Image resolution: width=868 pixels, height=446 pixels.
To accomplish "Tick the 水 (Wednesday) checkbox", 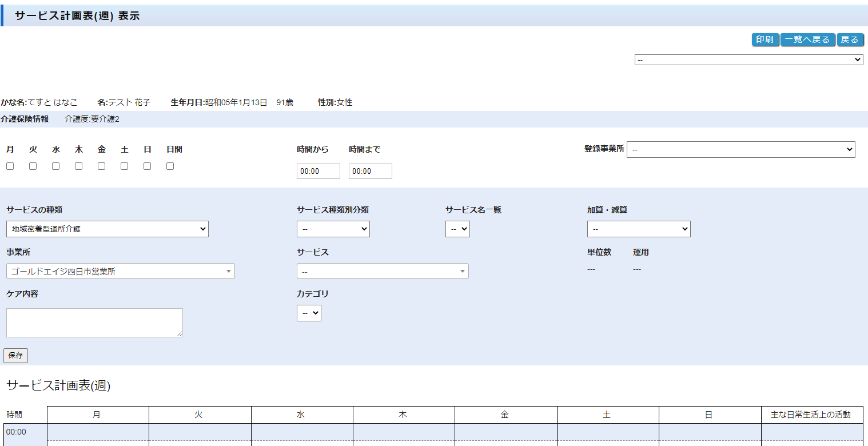I will (x=55, y=166).
